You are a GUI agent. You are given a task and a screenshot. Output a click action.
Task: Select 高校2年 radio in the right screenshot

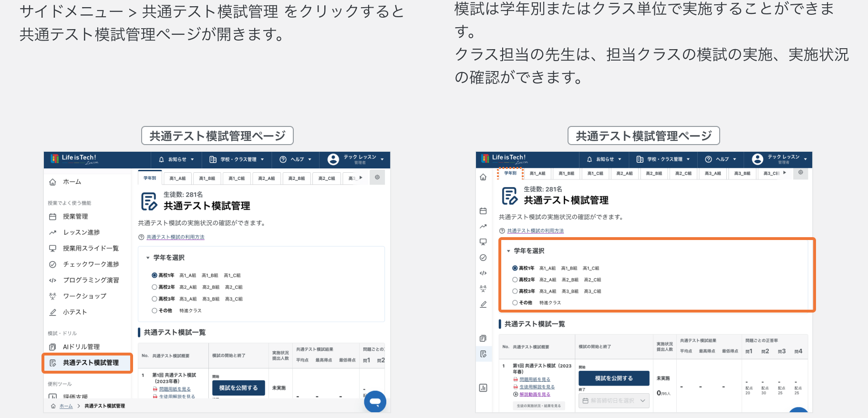pos(515,280)
